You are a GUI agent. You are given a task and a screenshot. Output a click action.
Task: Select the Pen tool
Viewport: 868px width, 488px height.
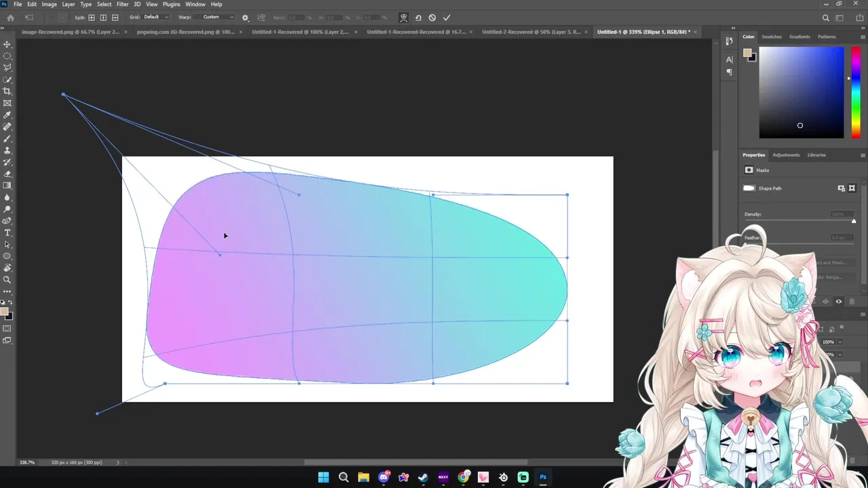[x=7, y=221]
